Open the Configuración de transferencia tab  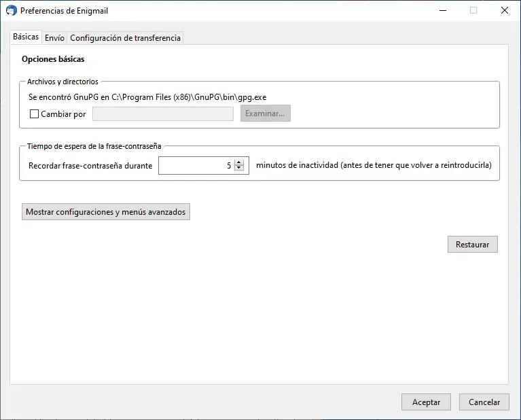click(x=125, y=38)
